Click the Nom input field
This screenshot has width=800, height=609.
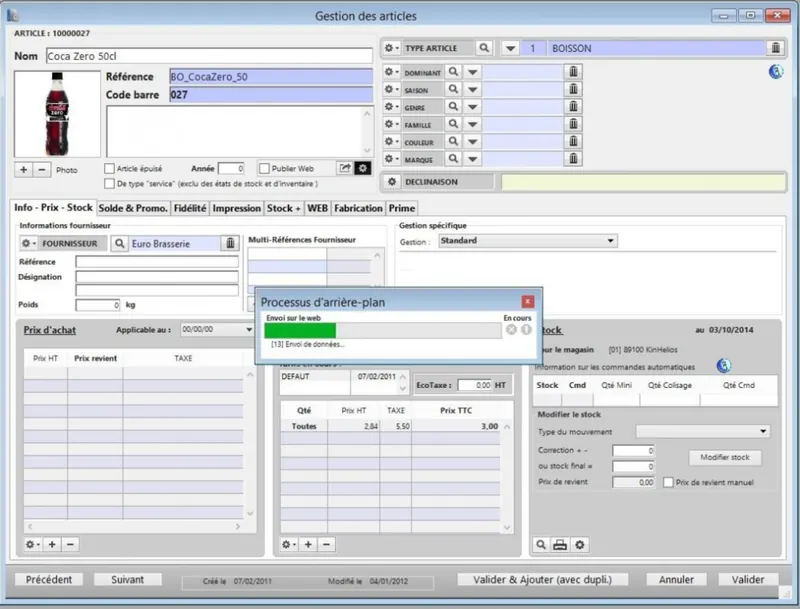[x=209, y=56]
